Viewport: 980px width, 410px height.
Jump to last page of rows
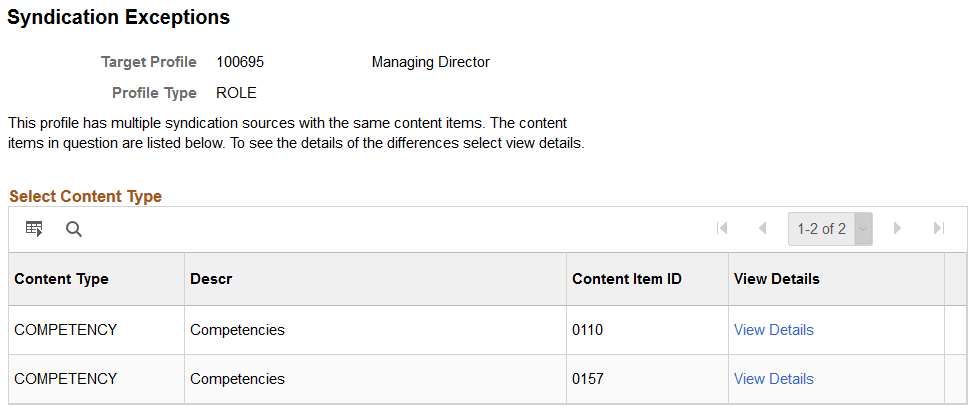938,229
